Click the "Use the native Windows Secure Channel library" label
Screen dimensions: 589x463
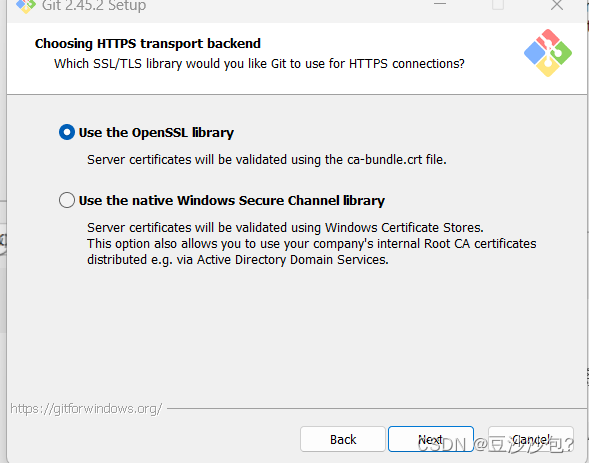tap(232, 201)
